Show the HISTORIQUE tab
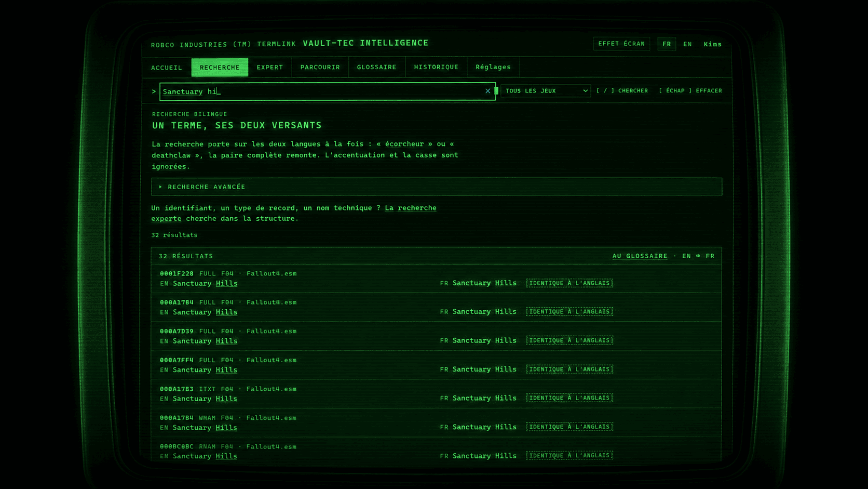This screenshot has height=489, width=868. click(x=436, y=67)
